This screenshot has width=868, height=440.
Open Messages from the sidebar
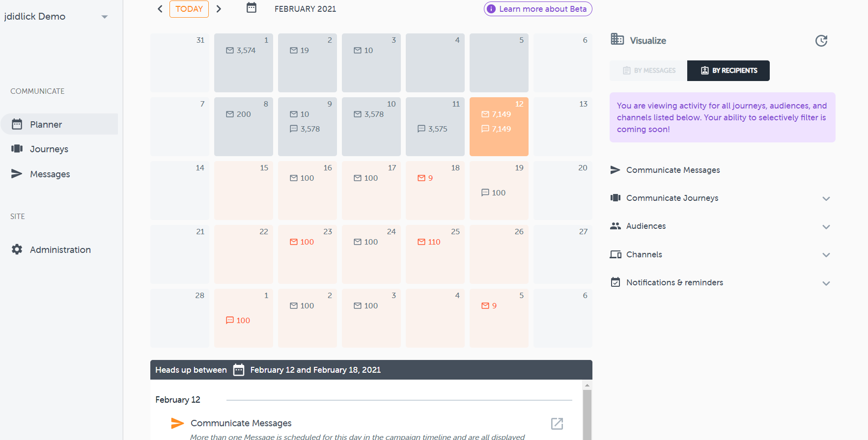[x=17, y=174]
